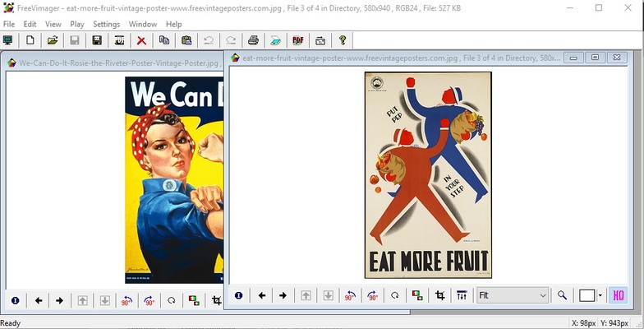The height and width of the screenshot is (329, 644).
Task: Click page-up arrow in eat-more-fruit window
Action: (x=306, y=295)
